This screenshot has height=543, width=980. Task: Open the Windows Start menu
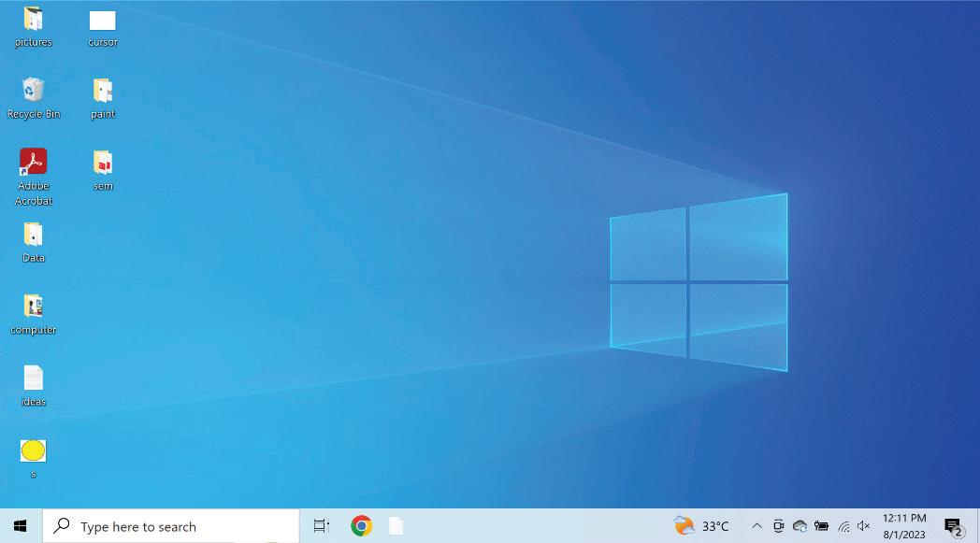tap(20, 526)
